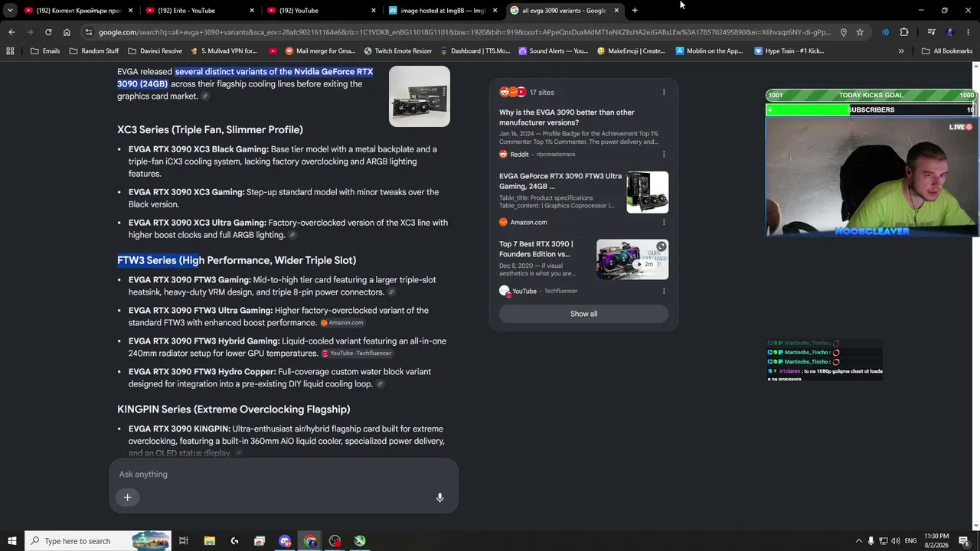Image resolution: width=980 pixels, height=551 pixels.
Task: Show hidden system tray icons
Action: pos(858,541)
